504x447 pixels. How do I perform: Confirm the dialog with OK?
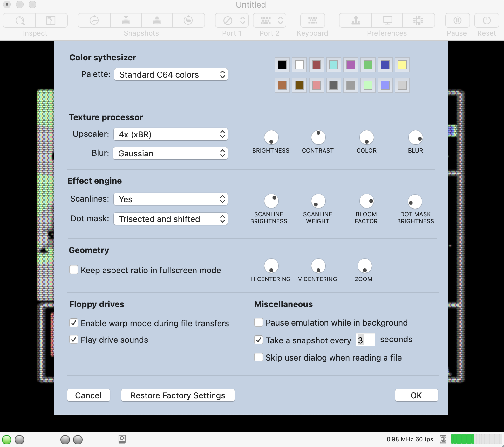pyautogui.click(x=417, y=395)
